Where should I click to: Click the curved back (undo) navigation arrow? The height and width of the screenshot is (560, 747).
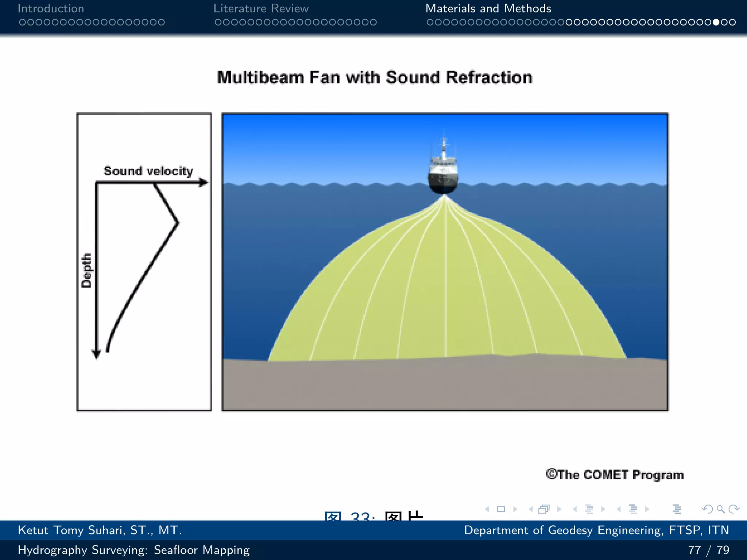pos(707,509)
